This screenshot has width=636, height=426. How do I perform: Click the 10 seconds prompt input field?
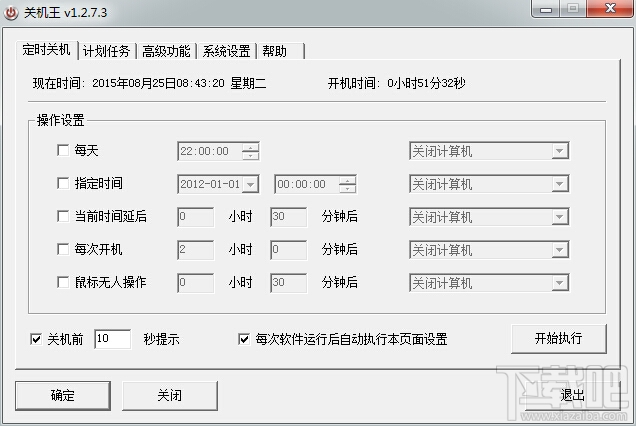click(x=113, y=339)
